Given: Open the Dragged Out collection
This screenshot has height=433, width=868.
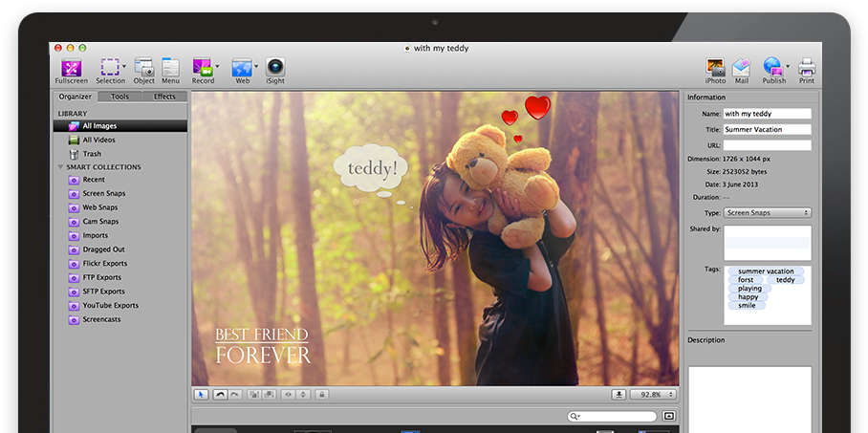Looking at the screenshot, I should (x=120, y=249).
